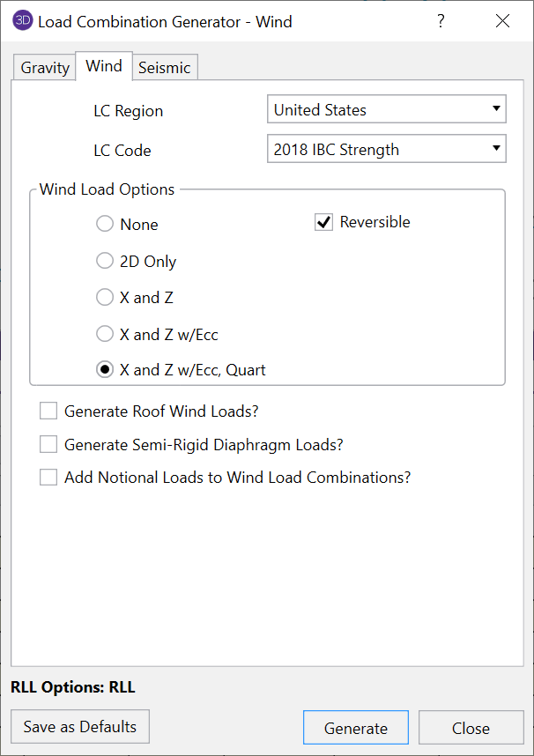Click the Generate button
This screenshot has height=756, width=534.
click(x=355, y=728)
